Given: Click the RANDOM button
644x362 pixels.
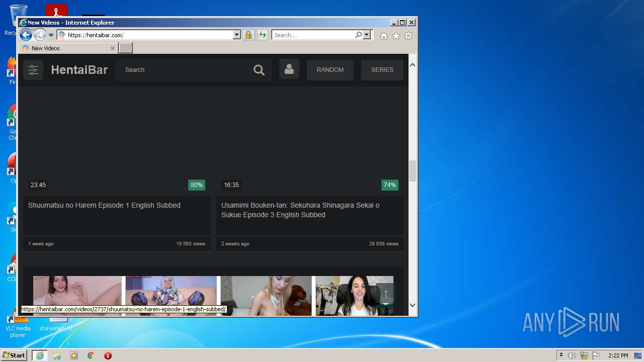Looking at the screenshot, I should 330,70.
